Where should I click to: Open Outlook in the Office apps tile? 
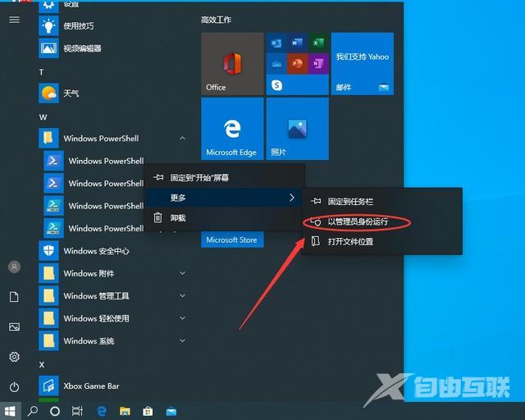pyautogui.click(x=276, y=43)
